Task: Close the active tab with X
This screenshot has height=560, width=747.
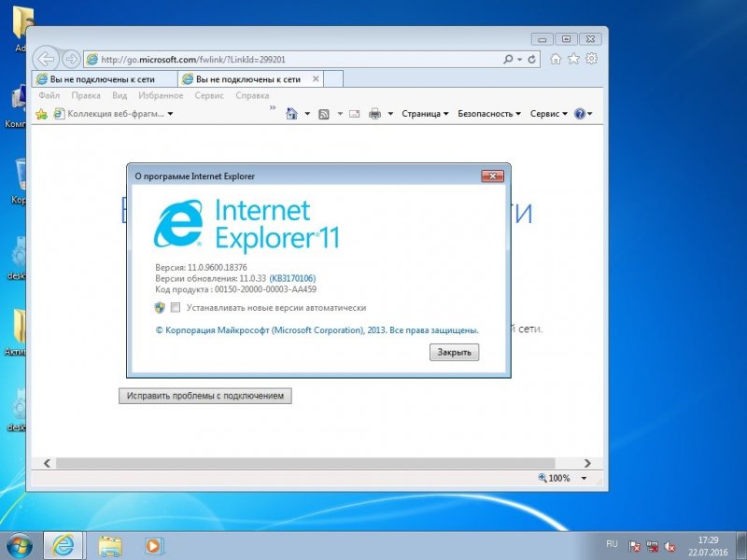Action: click(x=316, y=79)
